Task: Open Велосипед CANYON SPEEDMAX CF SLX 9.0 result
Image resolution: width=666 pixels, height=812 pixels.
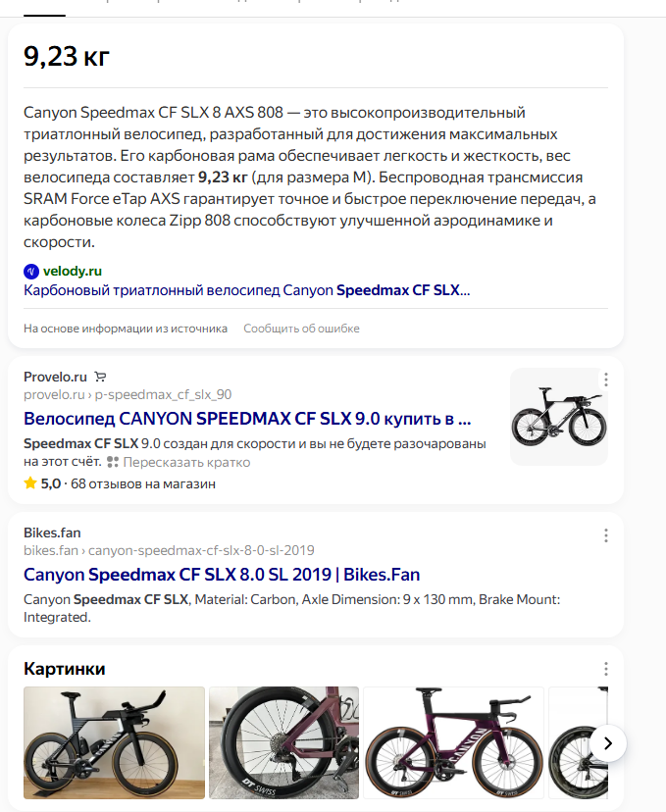Action: (247, 419)
